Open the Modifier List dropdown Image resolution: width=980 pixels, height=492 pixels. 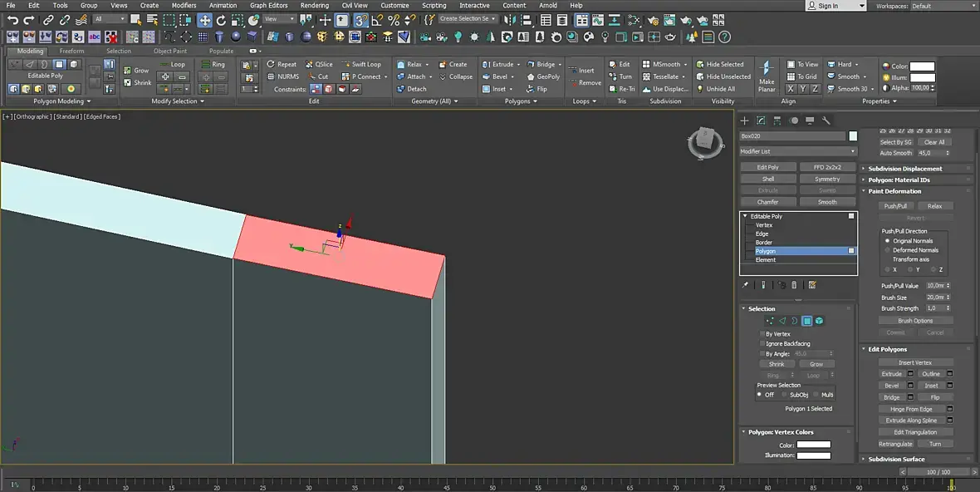(x=797, y=151)
